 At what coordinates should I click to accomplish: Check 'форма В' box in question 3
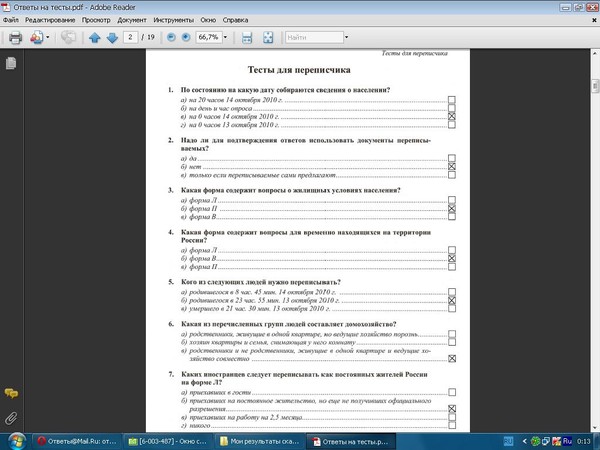coord(452,217)
